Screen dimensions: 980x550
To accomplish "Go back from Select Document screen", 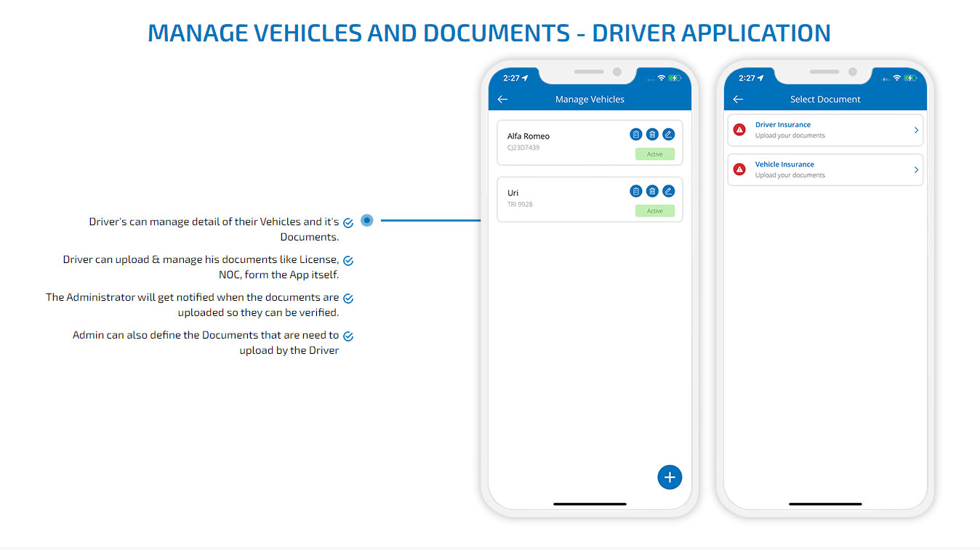I will [738, 100].
